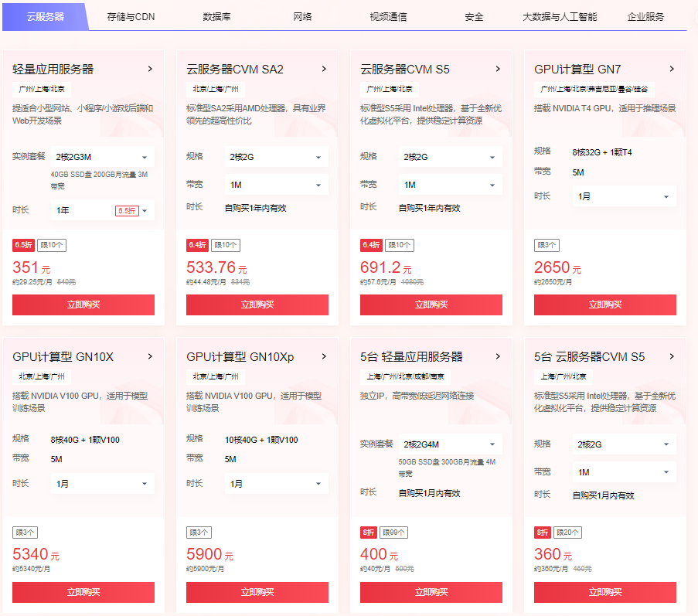
Task: Click the 限20个 limit tag
Action: click(568, 533)
